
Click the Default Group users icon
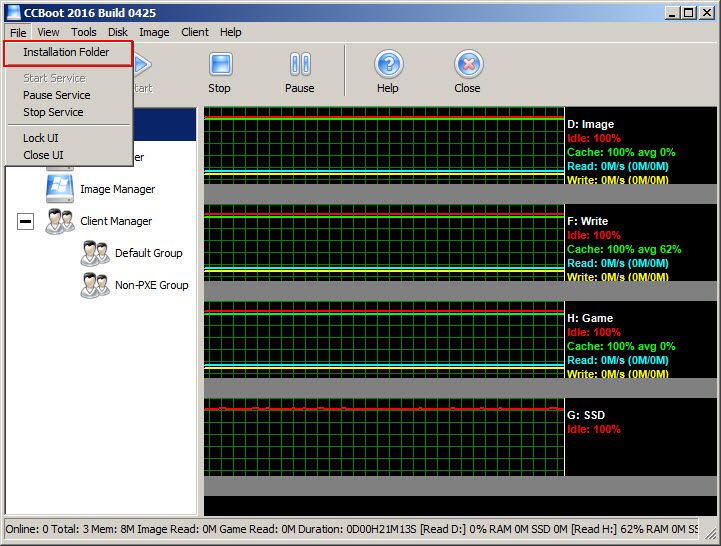[x=95, y=253]
